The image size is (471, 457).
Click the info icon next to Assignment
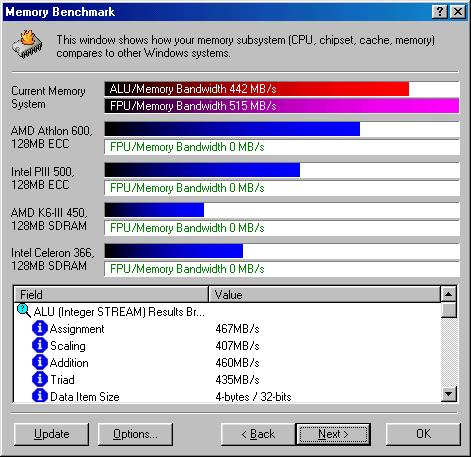coord(40,328)
